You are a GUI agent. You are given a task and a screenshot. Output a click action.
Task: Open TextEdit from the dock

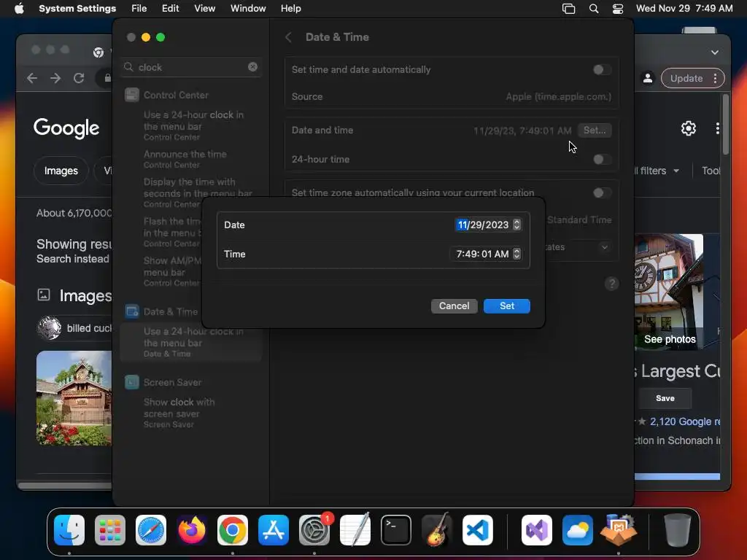[x=355, y=530]
